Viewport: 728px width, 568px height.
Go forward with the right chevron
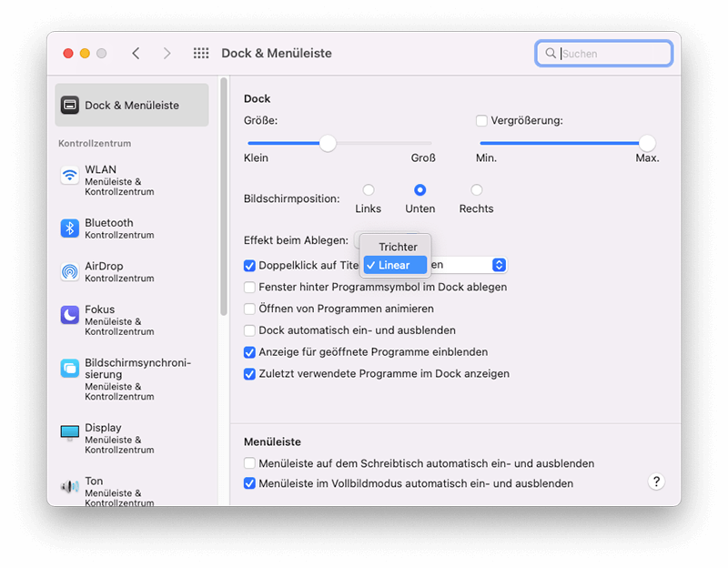point(167,54)
